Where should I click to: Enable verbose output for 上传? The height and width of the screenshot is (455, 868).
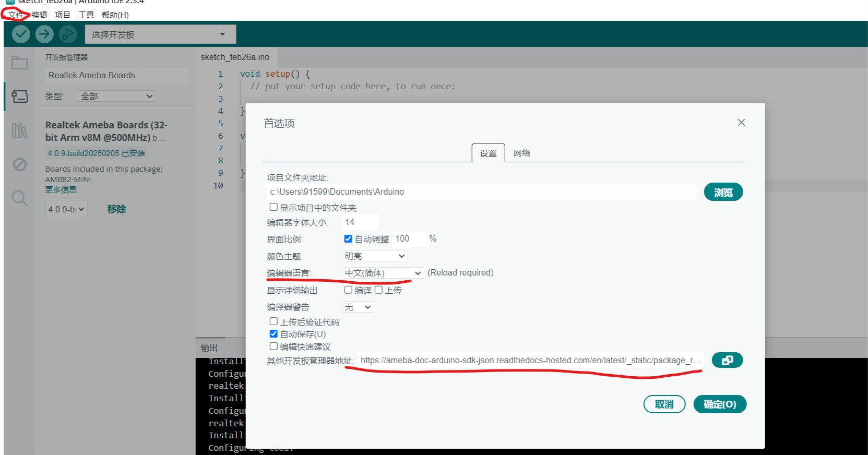pos(378,290)
